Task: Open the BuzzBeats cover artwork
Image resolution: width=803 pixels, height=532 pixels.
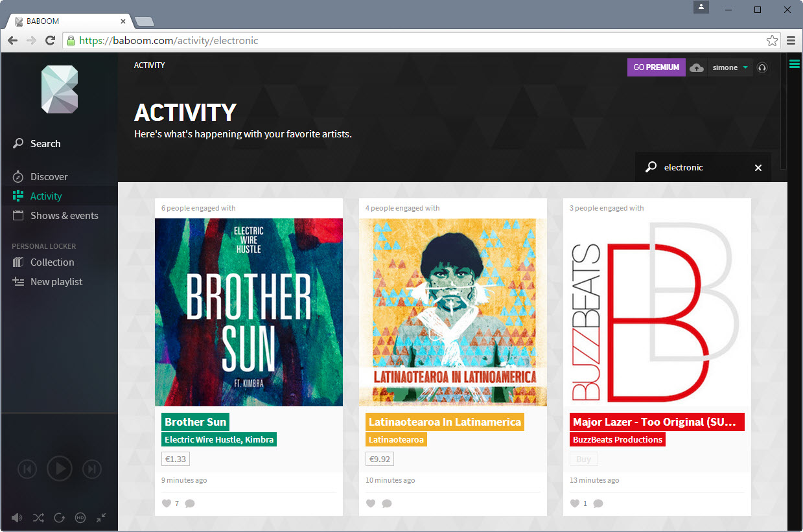Action: tap(657, 312)
